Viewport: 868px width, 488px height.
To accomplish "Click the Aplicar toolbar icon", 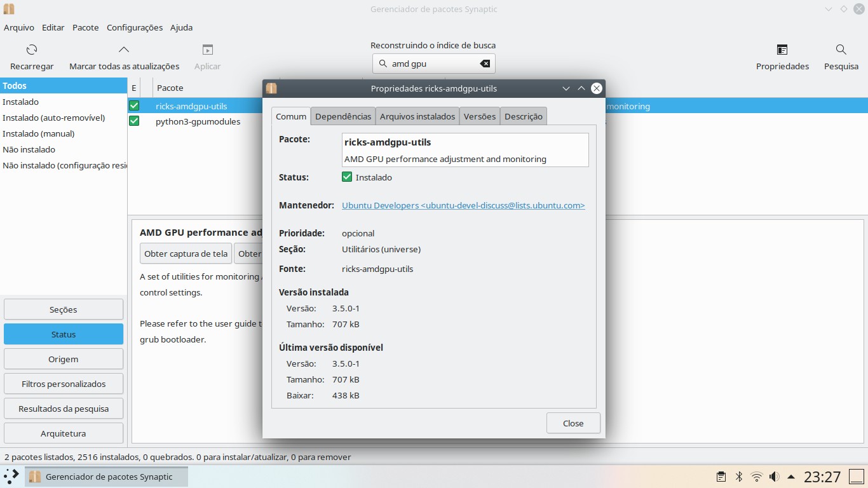I will click(207, 50).
